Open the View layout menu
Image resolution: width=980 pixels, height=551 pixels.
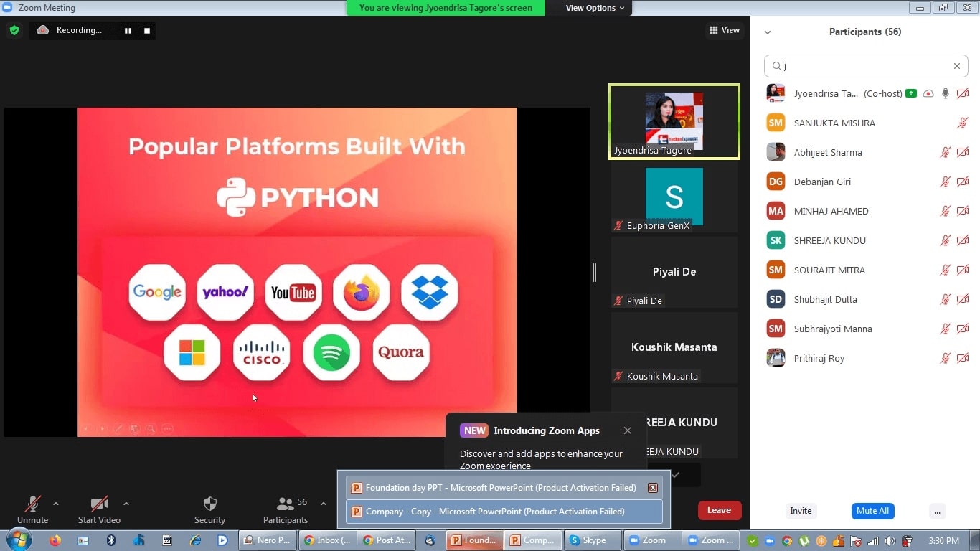pos(725,30)
